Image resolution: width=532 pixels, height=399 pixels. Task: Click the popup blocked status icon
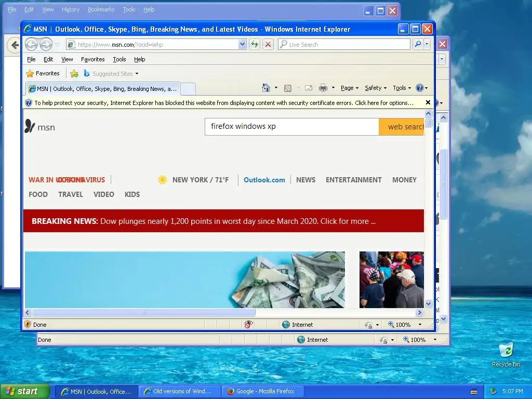point(248,324)
